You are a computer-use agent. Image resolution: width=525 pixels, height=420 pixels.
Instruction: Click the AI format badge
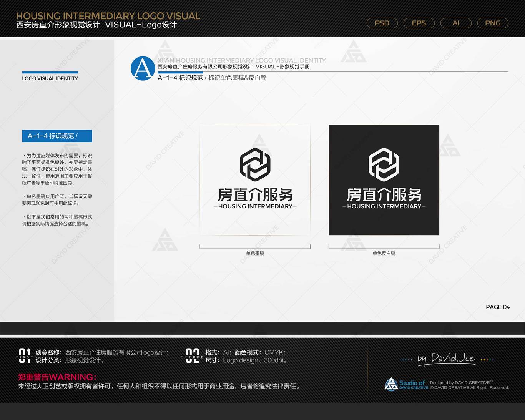[x=456, y=23]
